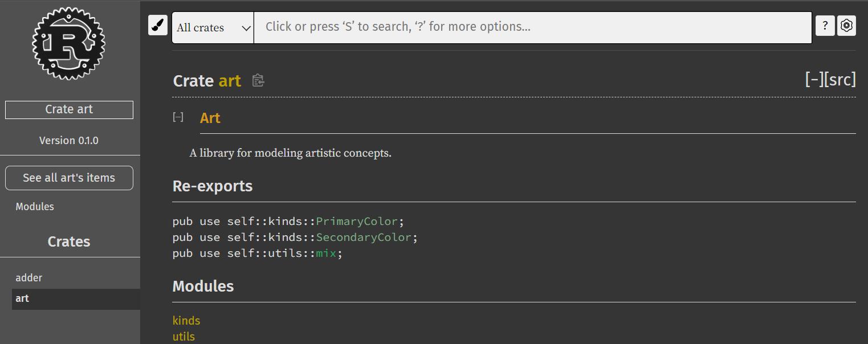Screen dimensions: 868x344
Task: Select the adder crate in sidebar
Action: (x=29, y=278)
